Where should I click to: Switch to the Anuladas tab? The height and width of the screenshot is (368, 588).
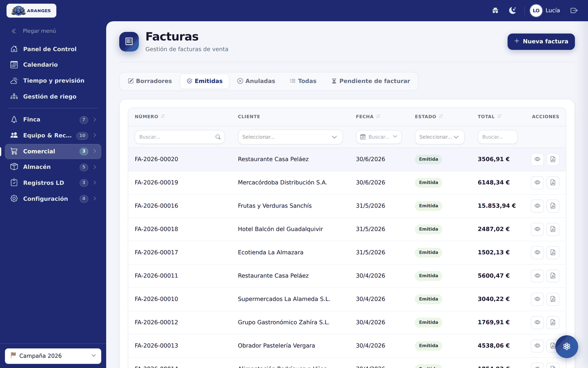[x=256, y=81]
